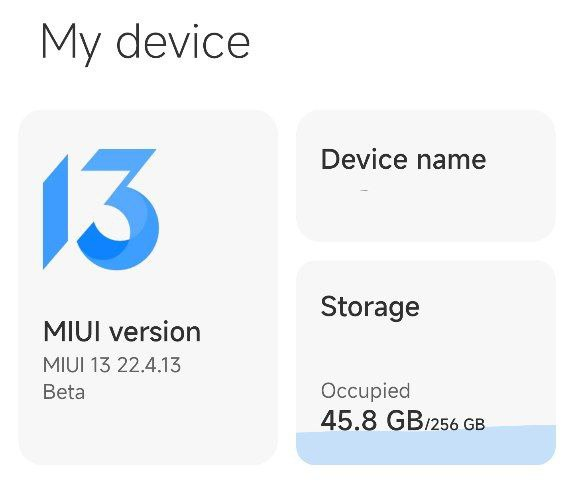Viewport: 574px width, 493px height.
Task: Click the "3" digit of the MIUI logo
Action: [118, 209]
